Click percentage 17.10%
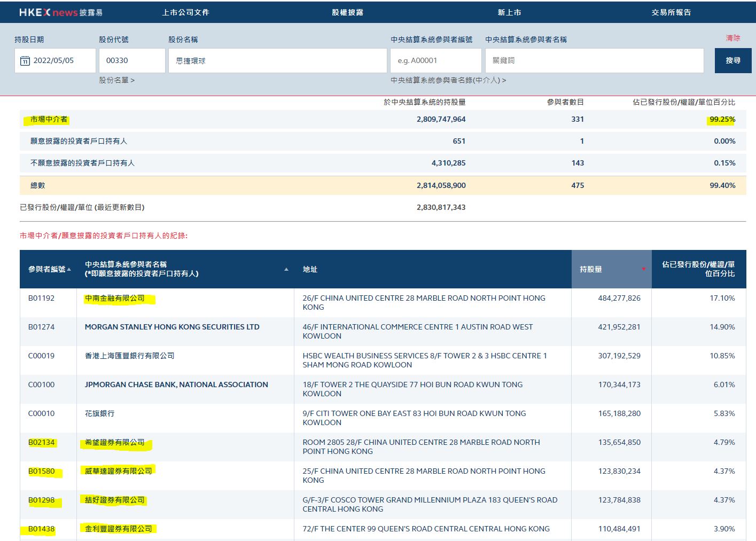The image size is (756, 541). click(722, 299)
